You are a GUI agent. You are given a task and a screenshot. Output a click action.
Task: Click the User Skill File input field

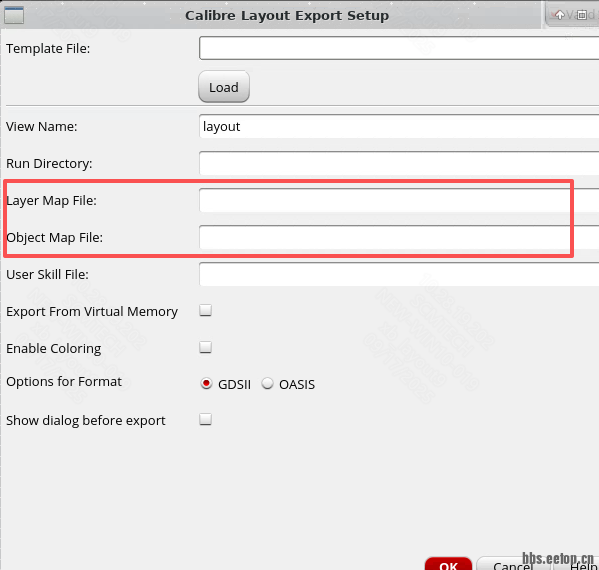pyautogui.click(x=399, y=274)
